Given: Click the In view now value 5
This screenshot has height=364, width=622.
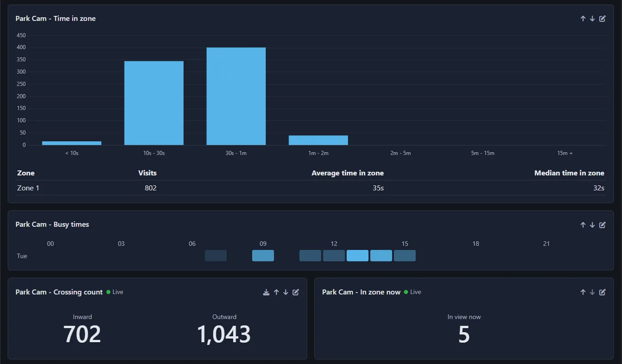Looking at the screenshot, I should tap(464, 334).
